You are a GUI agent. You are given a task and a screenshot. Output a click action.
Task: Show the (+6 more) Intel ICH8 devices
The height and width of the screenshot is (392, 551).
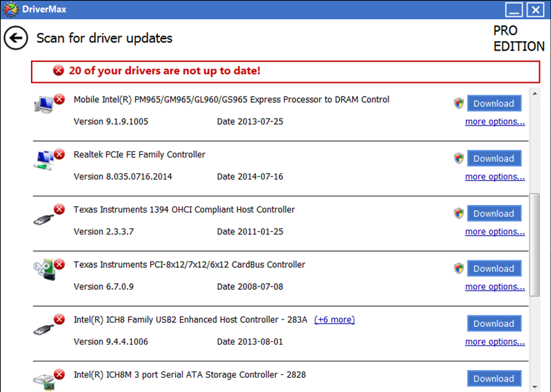(x=334, y=320)
